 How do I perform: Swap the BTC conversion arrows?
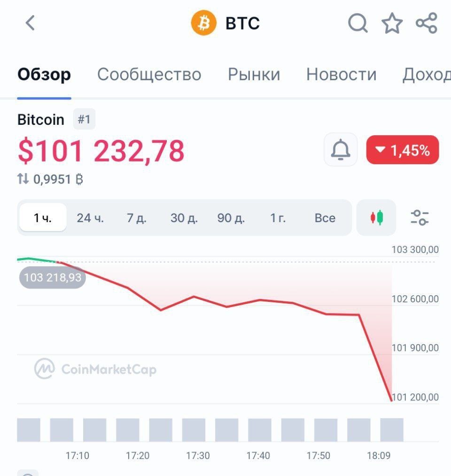[23, 179]
